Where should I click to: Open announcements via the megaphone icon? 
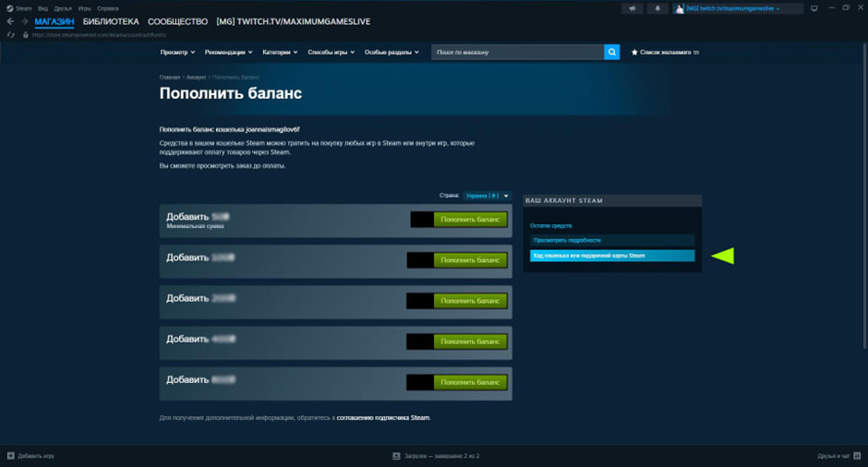click(x=633, y=8)
